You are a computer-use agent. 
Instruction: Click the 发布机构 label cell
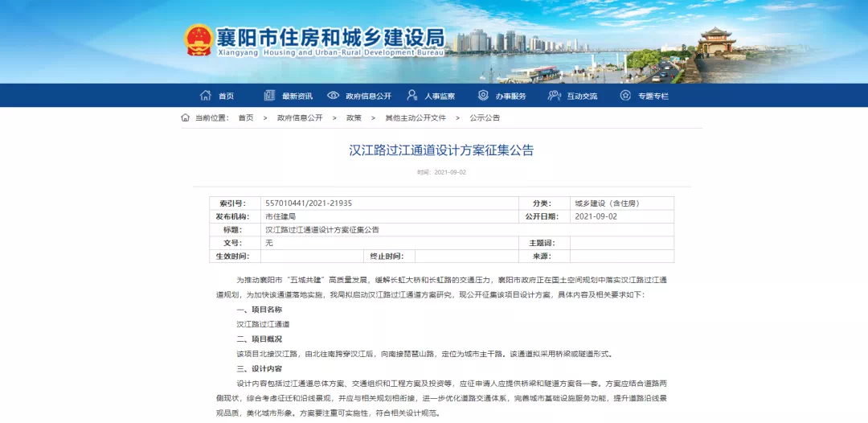point(235,216)
